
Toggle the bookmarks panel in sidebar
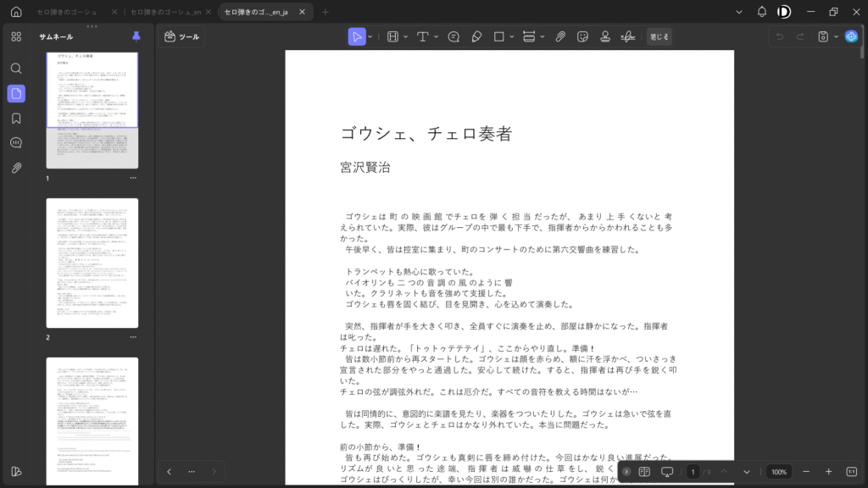pyautogui.click(x=16, y=118)
